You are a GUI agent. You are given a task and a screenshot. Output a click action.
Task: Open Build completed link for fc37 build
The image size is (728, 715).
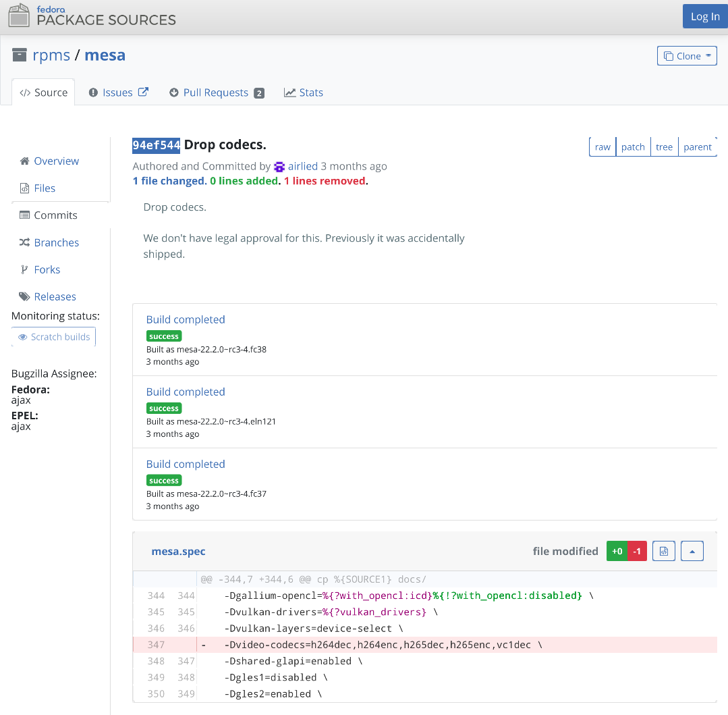click(186, 464)
